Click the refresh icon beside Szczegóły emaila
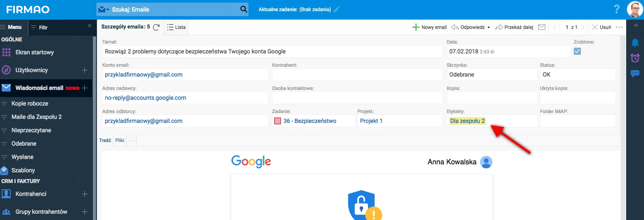 coord(156,27)
